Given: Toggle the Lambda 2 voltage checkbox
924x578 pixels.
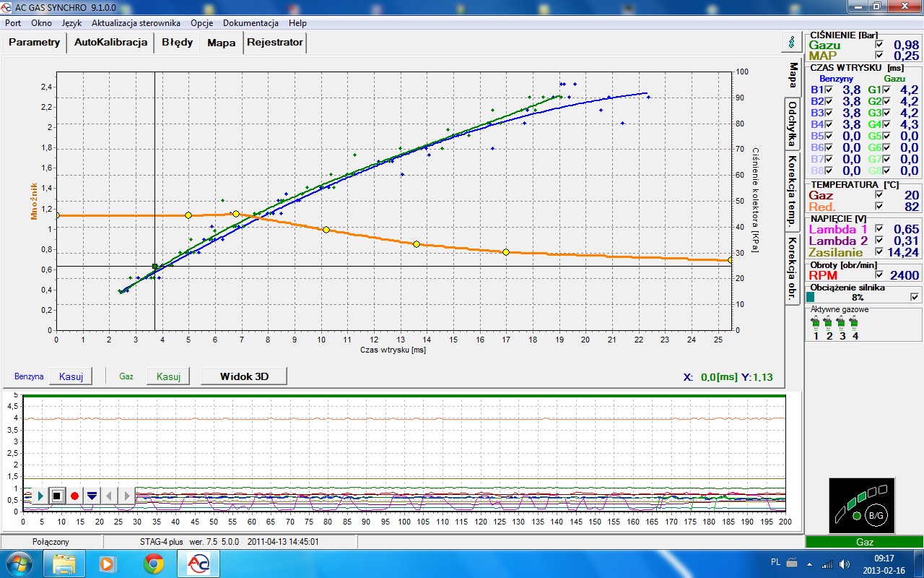Looking at the screenshot, I should click(x=879, y=240).
